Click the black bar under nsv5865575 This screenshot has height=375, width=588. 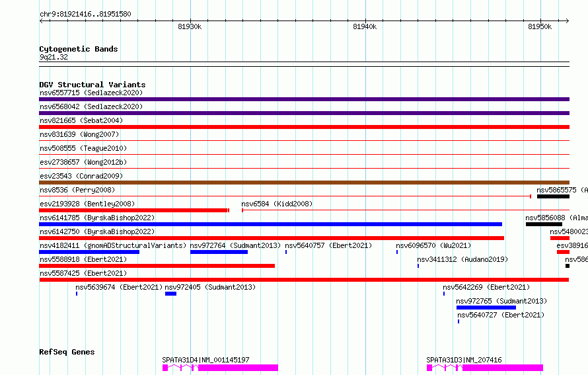coord(553,196)
